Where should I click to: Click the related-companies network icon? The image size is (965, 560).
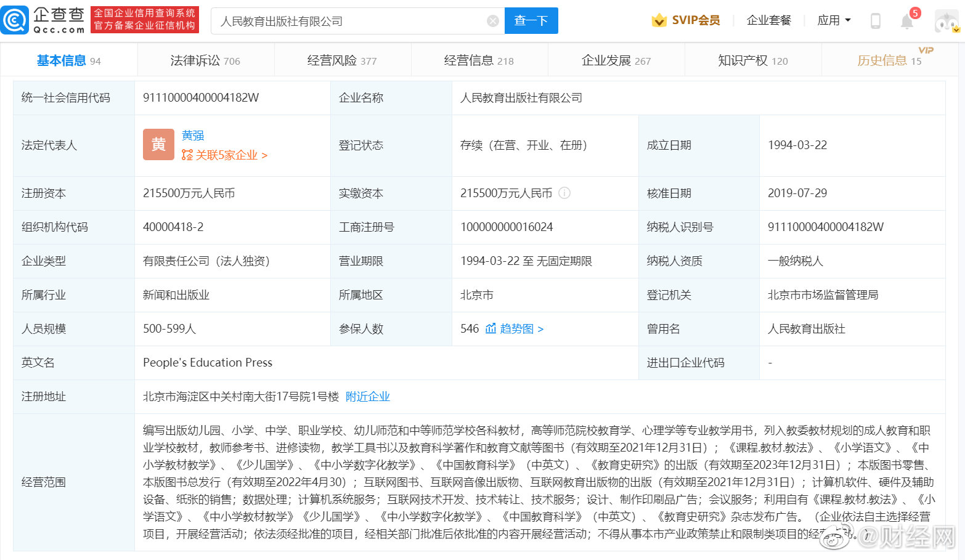pyautogui.click(x=187, y=155)
